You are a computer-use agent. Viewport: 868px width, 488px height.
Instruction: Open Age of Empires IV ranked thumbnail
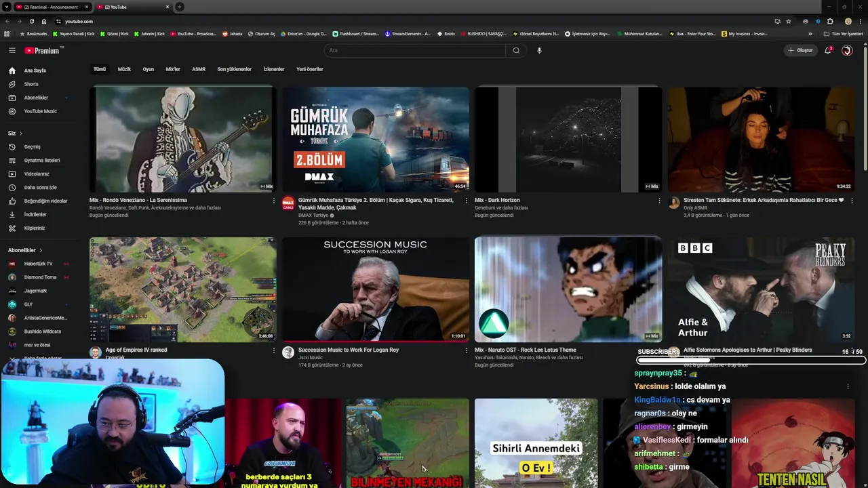click(x=182, y=289)
